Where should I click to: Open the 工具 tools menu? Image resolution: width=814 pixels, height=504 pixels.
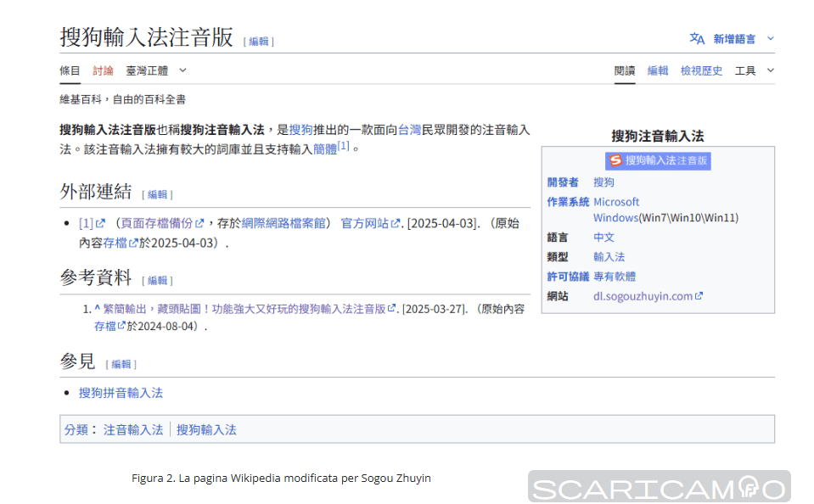[x=745, y=70]
